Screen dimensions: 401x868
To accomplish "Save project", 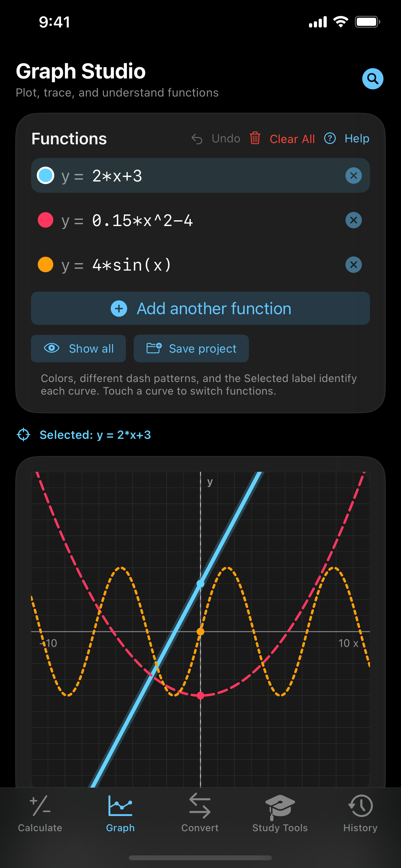I will pos(191,348).
